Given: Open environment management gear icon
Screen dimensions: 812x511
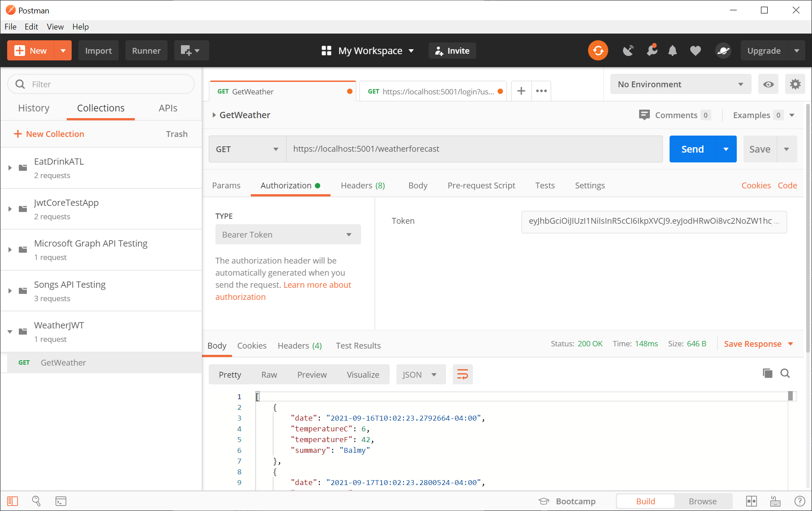Looking at the screenshot, I should point(795,84).
